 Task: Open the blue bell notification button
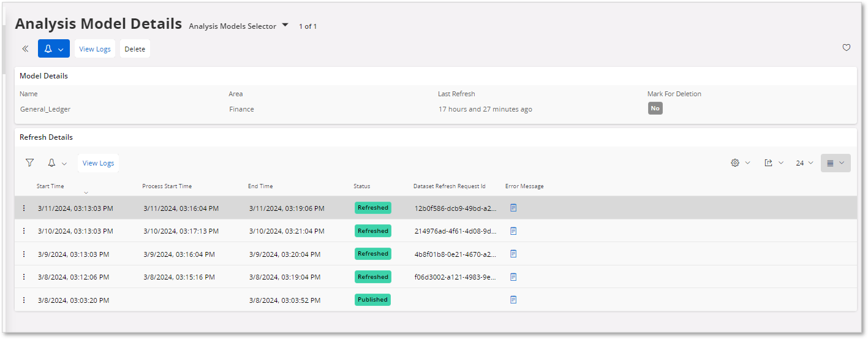pyautogui.click(x=54, y=49)
